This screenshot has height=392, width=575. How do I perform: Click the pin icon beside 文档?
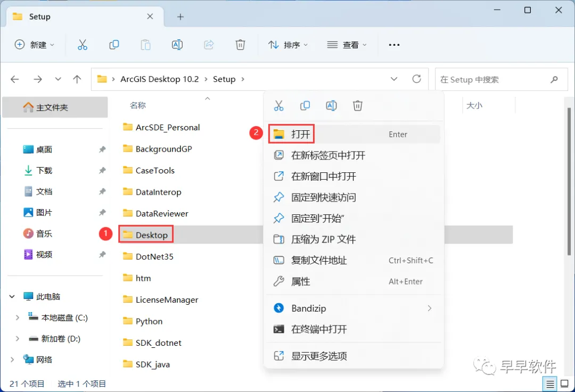point(102,191)
